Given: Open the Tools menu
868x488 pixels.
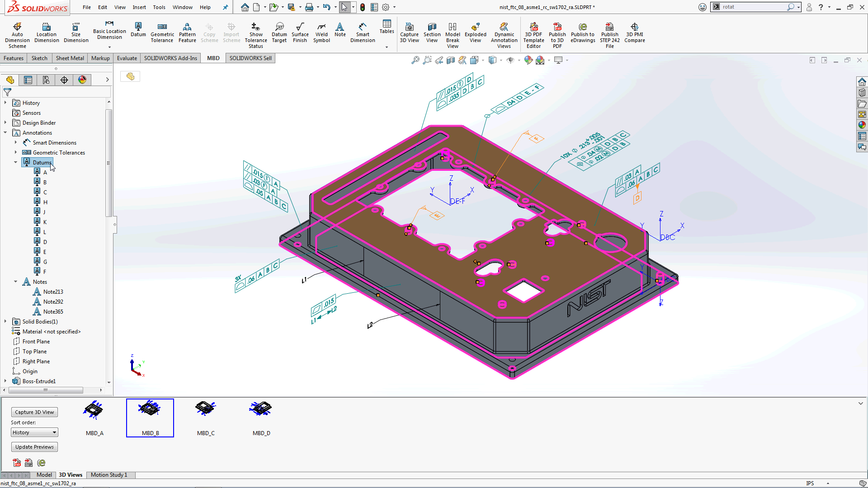Looking at the screenshot, I should click(x=159, y=7).
